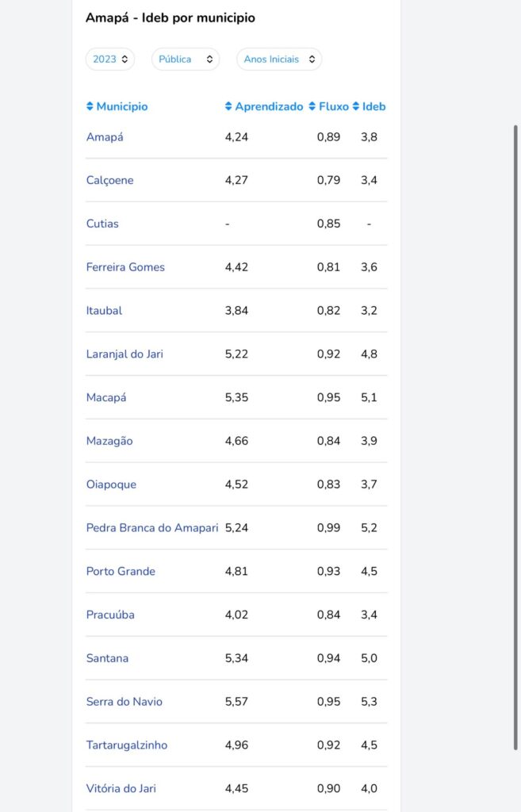Image resolution: width=521 pixels, height=812 pixels.
Task: Click sort arrows next to Aprendizado
Action: (x=228, y=106)
